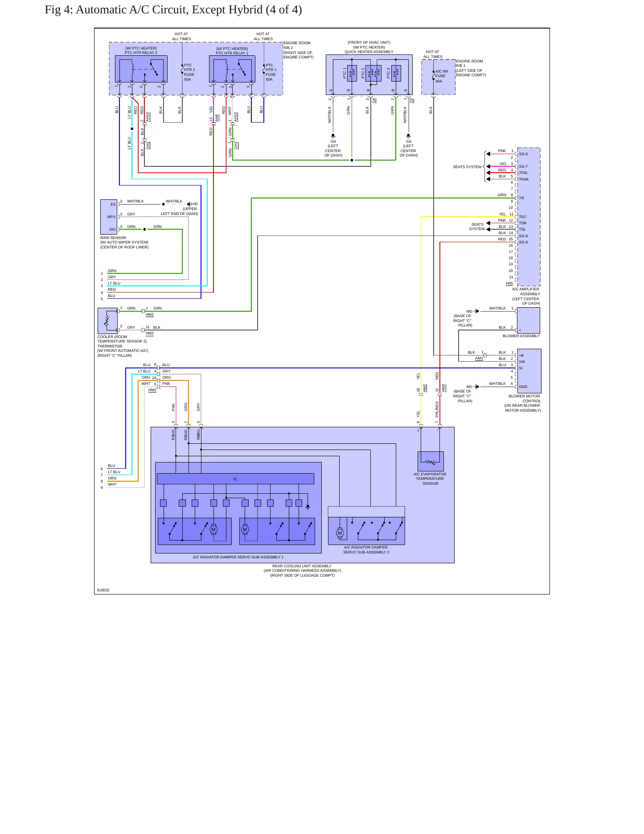Click the 'QUICK HEATER ASSEMBLY' heading
The height and width of the screenshot is (834, 644).
pos(369,52)
